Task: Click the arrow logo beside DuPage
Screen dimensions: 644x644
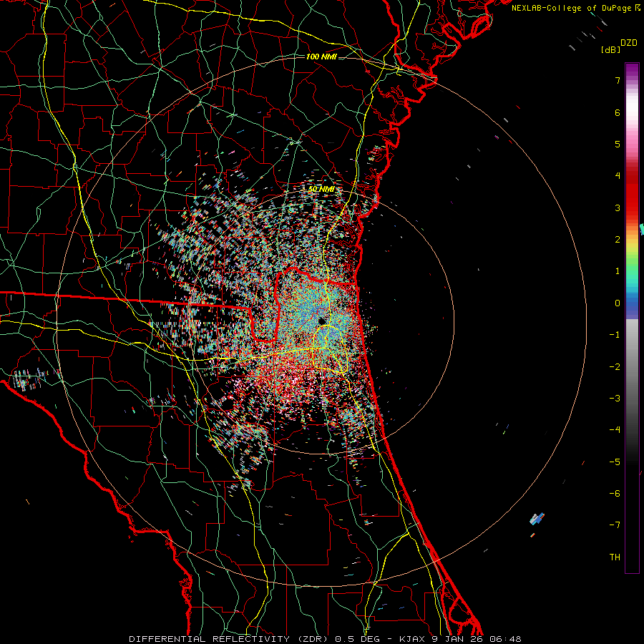Action: click(x=637, y=8)
